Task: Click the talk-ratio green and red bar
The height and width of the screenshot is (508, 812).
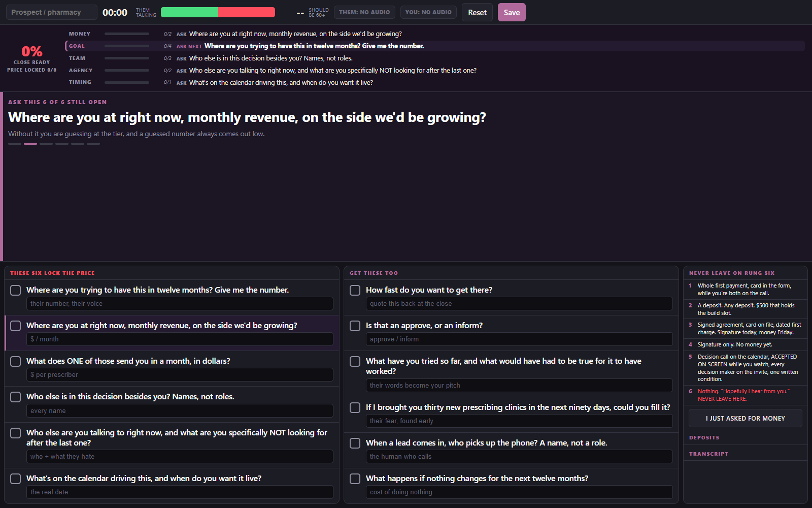Action: [218, 12]
